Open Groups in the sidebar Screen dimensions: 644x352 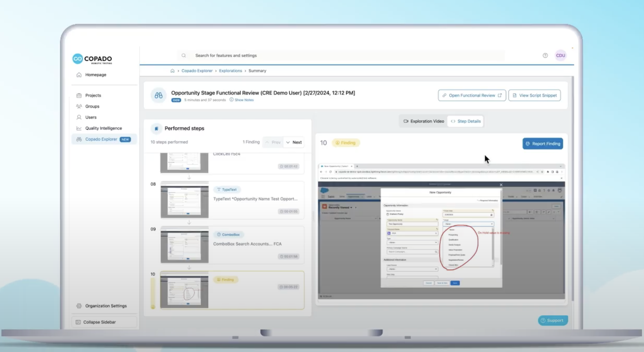point(92,106)
